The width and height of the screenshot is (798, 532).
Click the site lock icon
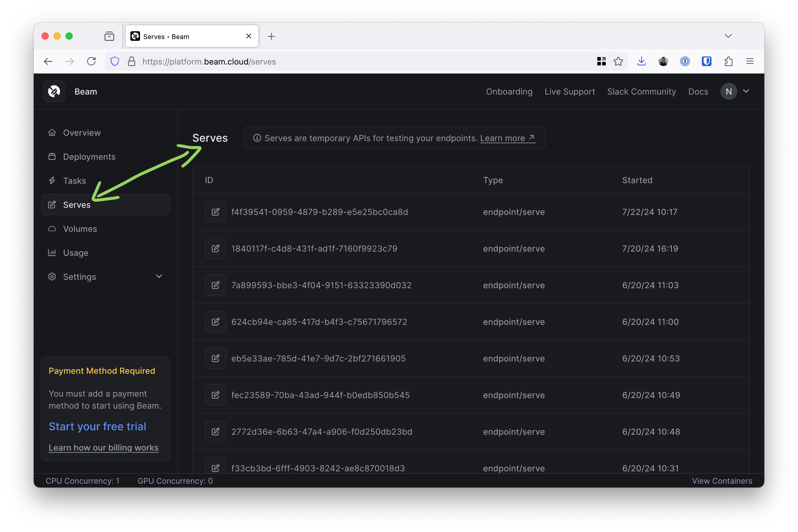(x=131, y=62)
